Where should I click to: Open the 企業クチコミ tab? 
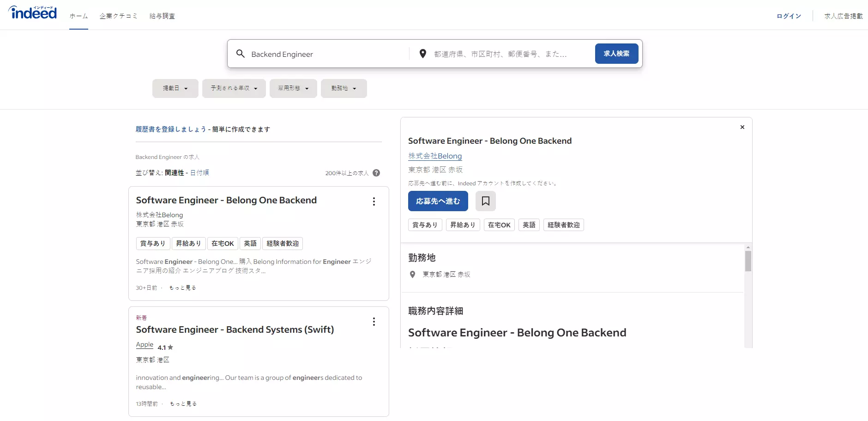pos(119,16)
